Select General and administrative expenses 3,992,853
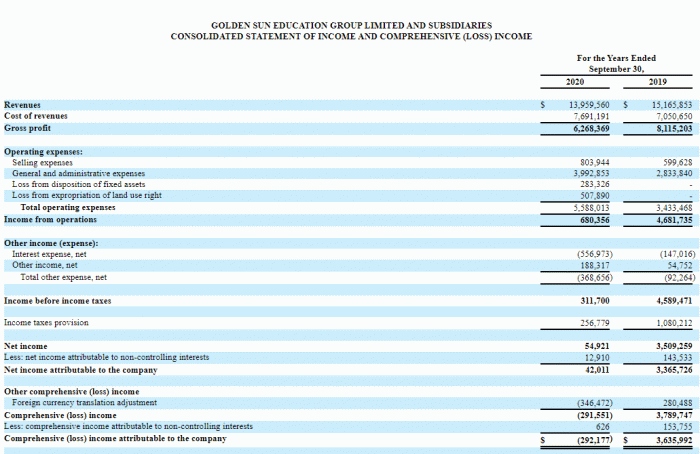 [x=591, y=173]
